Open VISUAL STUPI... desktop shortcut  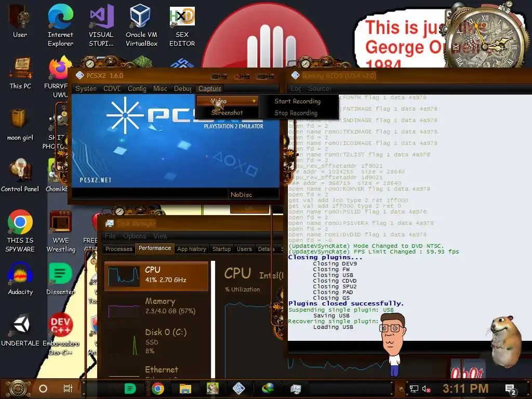pyautogui.click(x=101, y=25)
